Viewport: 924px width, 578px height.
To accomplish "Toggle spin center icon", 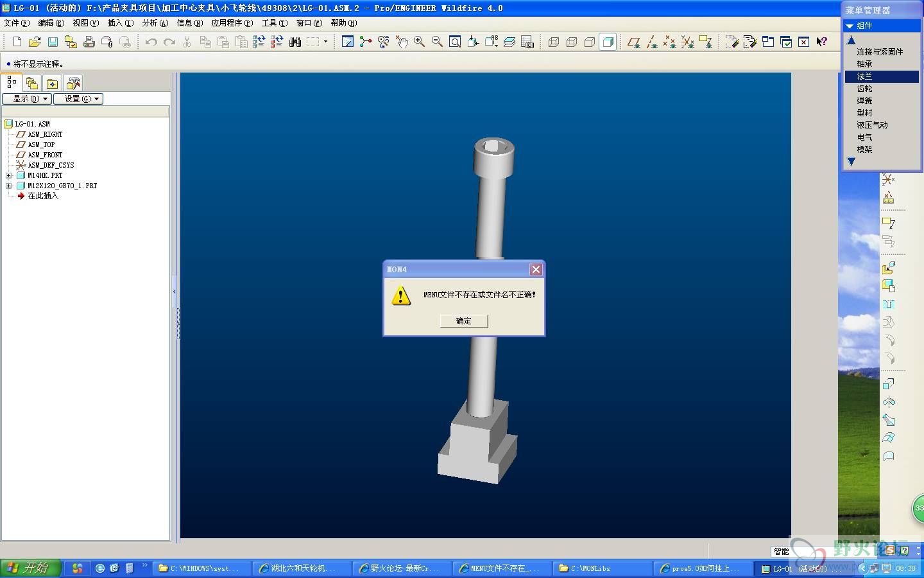I will [x=366, y=42].
